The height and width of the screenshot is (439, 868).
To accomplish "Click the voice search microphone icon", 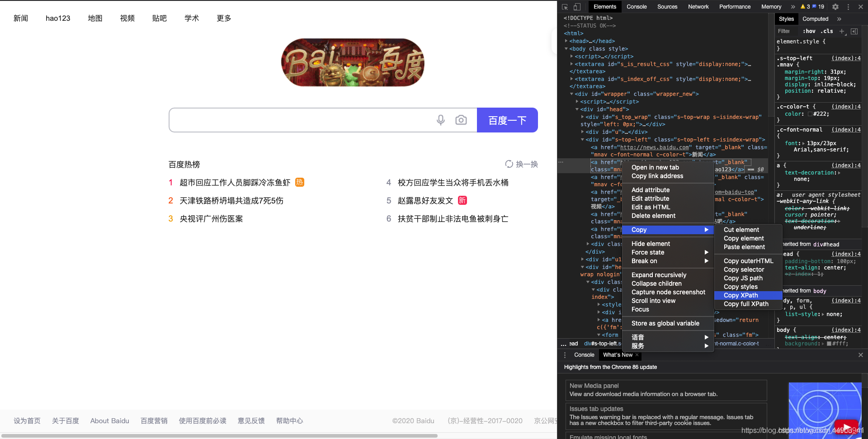I will [x=441, y=120].
